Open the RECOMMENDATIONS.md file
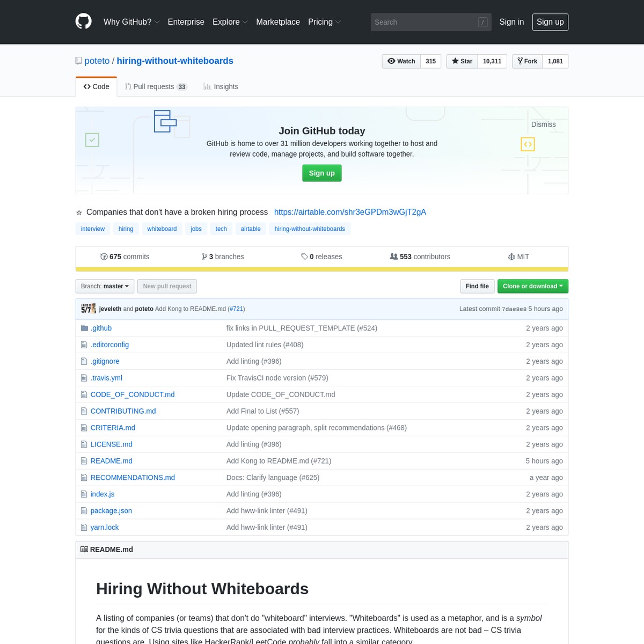Viewport: 644px width, 644px height. (x=133, y=478)
